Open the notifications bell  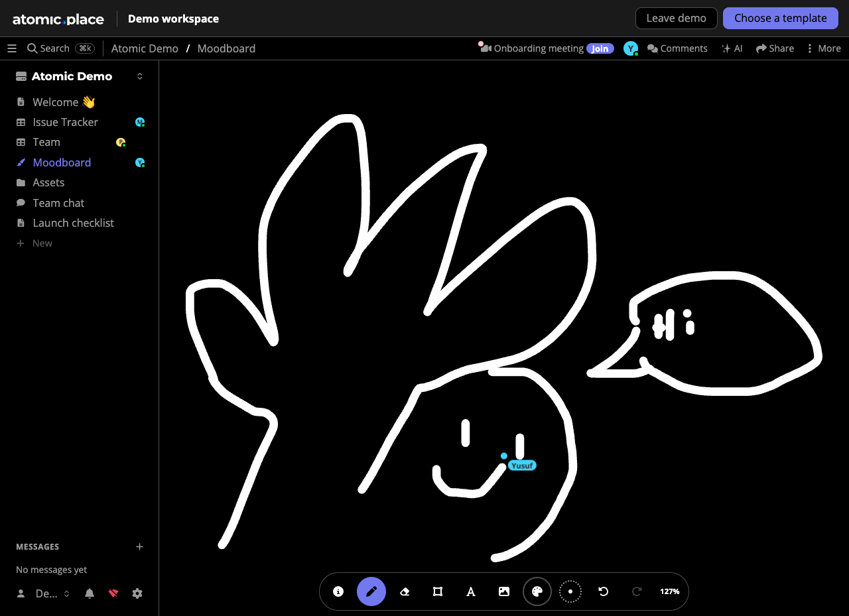point(90,593)
